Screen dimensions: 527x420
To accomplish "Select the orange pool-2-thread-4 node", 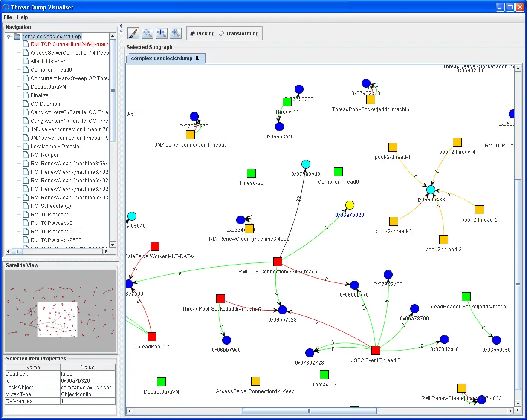I will 457,142.
